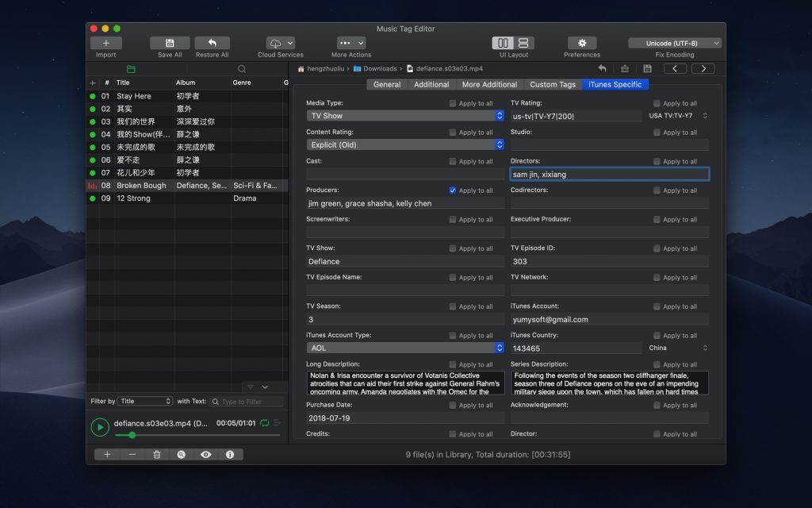Enable Apply to all for Directors

click(x=657, y=162)
